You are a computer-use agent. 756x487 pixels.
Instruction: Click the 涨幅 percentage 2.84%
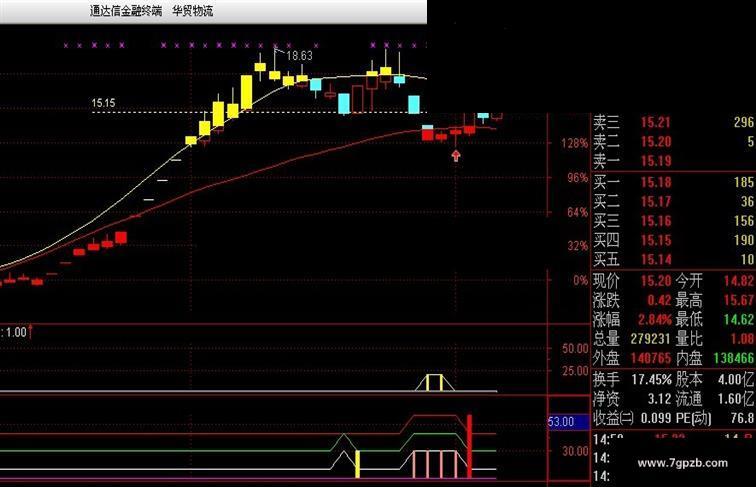[x=654, y=320]
